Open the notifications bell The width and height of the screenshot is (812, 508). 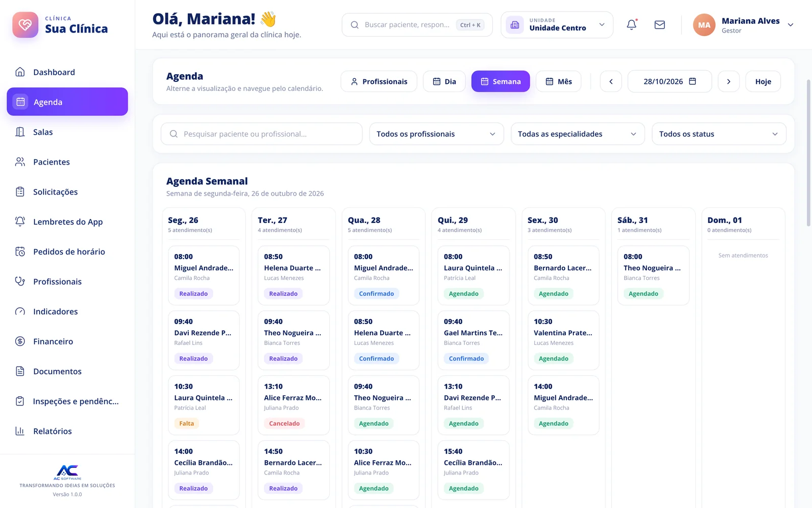(x=631, y=24)
